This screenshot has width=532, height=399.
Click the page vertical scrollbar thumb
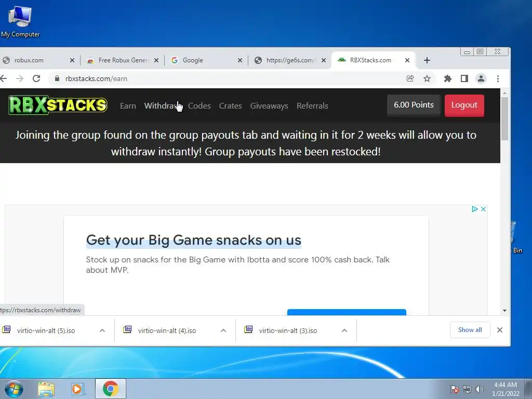click(504, 119)
